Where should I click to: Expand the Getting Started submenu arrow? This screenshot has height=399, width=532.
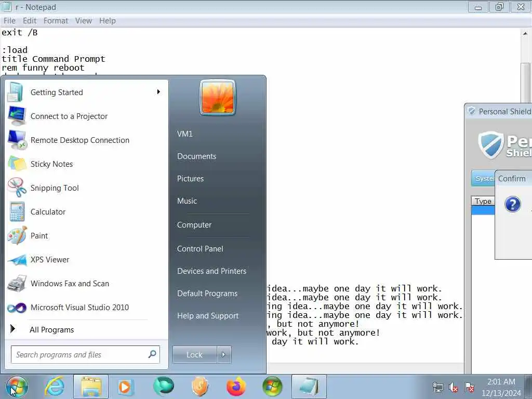(x=158, y=92)
